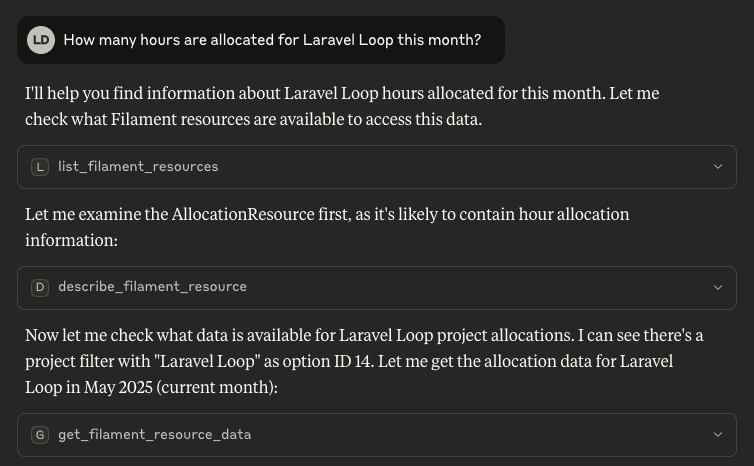Expand the describe_filament_resource chevron
Image resolution: width=754 pixels, height=466 pixels.
(718, 288)
